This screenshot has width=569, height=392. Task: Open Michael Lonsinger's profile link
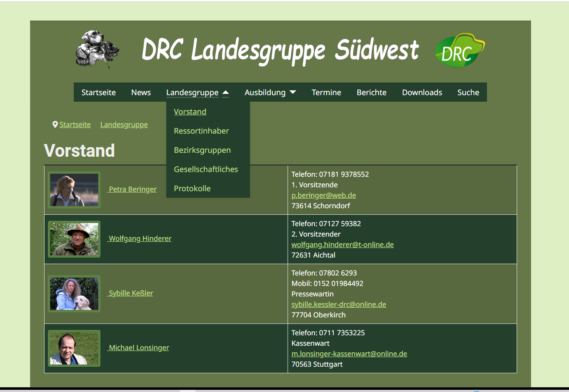click(139, 348)
